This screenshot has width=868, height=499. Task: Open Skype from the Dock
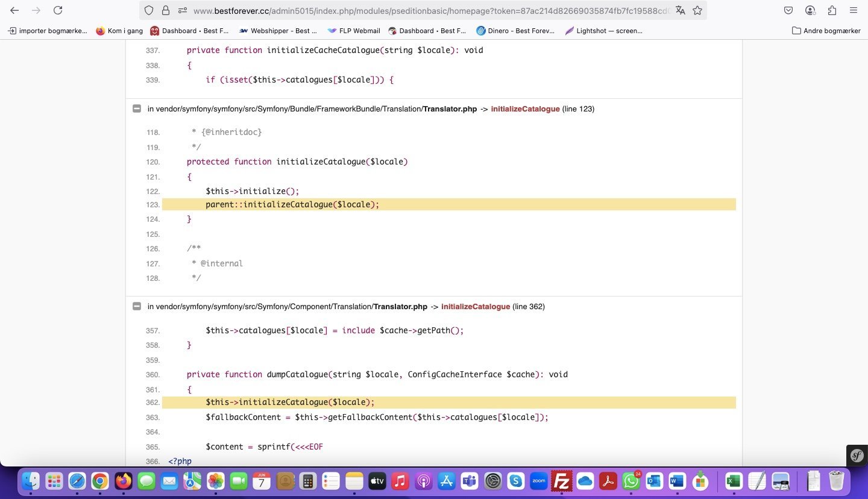tap(515, 481)
